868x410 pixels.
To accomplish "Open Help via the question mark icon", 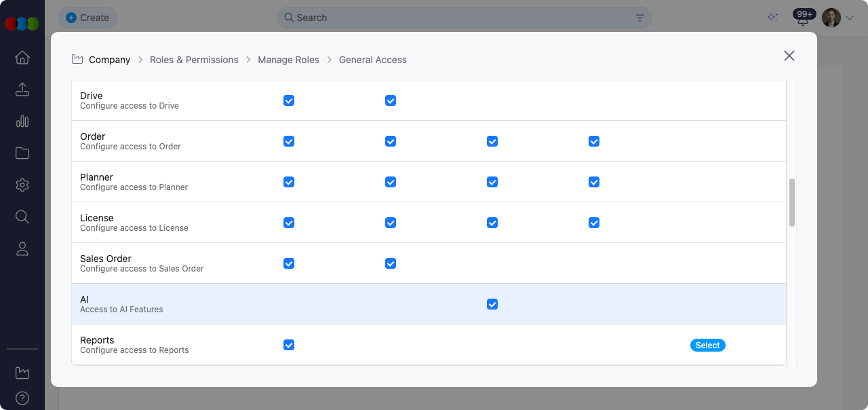I will (x=22, y=398).
